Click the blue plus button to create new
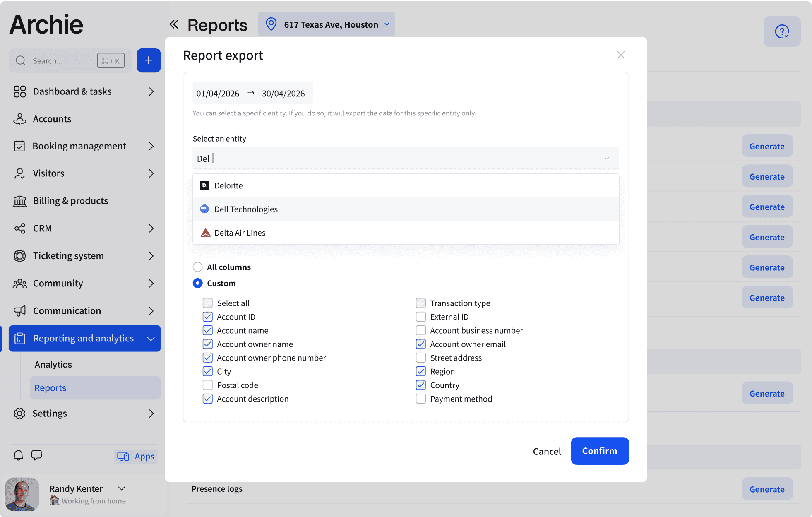The height and width of the screenshot is (517, 812). point(149,60)
